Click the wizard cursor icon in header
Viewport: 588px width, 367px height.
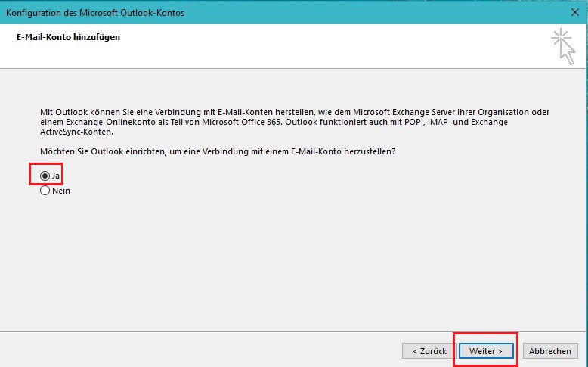click(x=568, y=53)
